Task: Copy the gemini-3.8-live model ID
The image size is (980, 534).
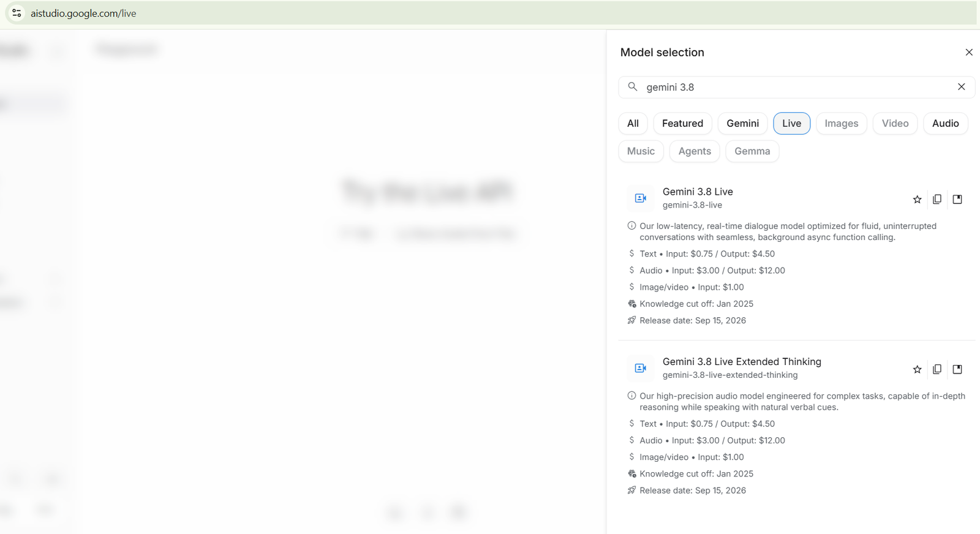Action: point(937,199)
